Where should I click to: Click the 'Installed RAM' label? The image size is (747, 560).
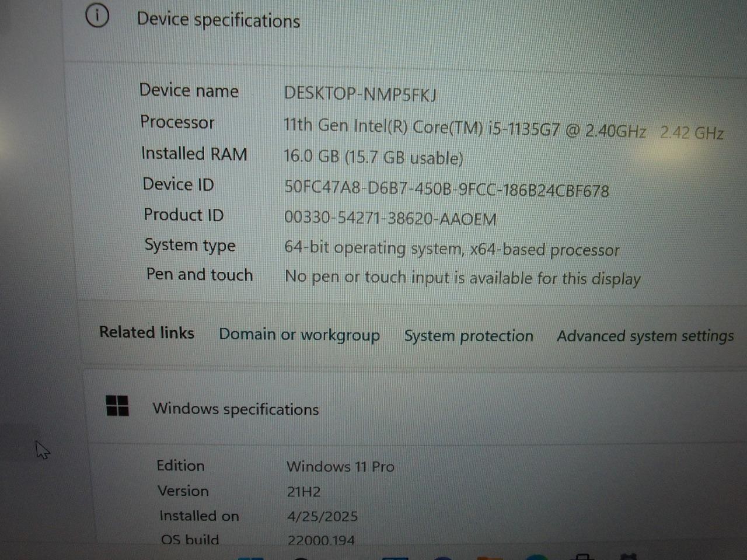point(194,153)
